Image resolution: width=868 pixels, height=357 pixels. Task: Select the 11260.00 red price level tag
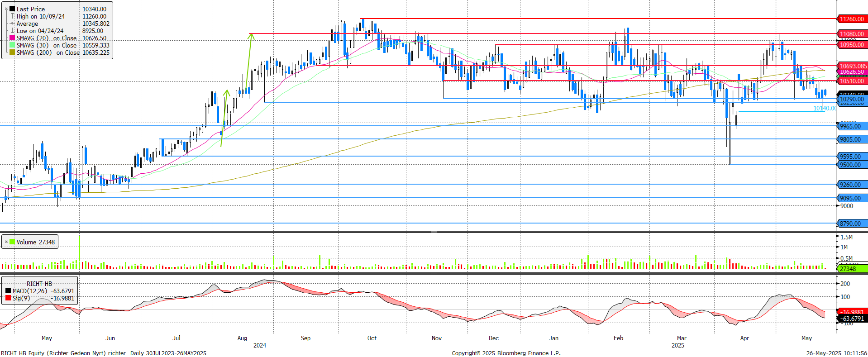[x=853, y=19]
